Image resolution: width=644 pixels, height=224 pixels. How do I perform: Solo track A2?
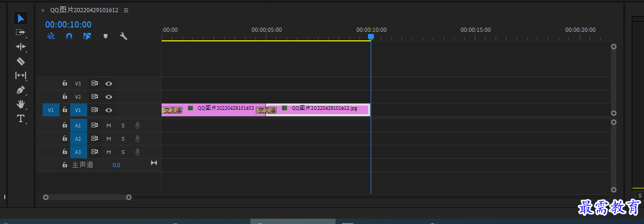click(123, 139)
